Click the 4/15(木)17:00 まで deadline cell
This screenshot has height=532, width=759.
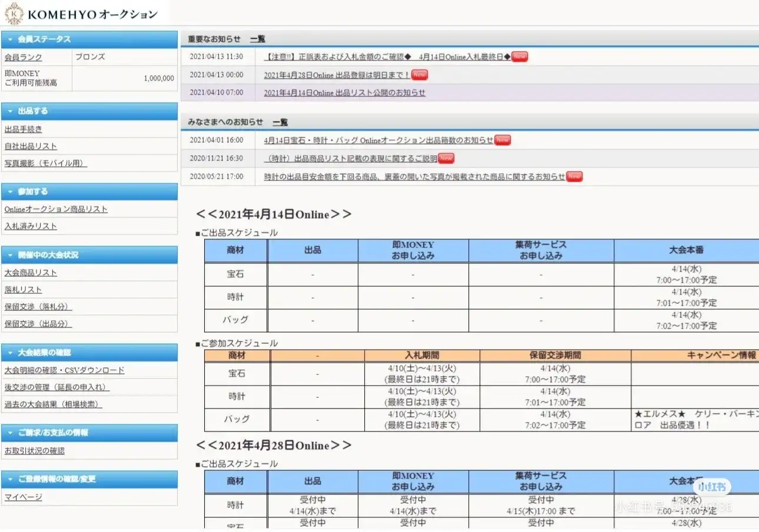click(x=541, y=511)
